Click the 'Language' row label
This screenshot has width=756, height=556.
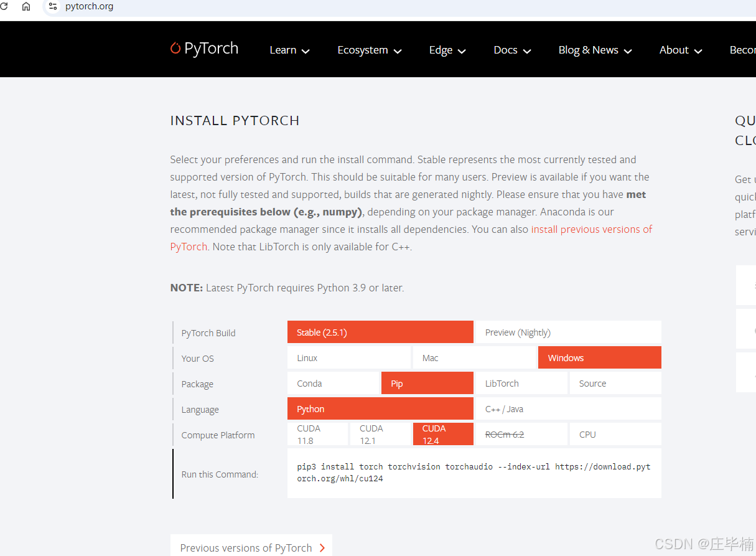(200, 410)
